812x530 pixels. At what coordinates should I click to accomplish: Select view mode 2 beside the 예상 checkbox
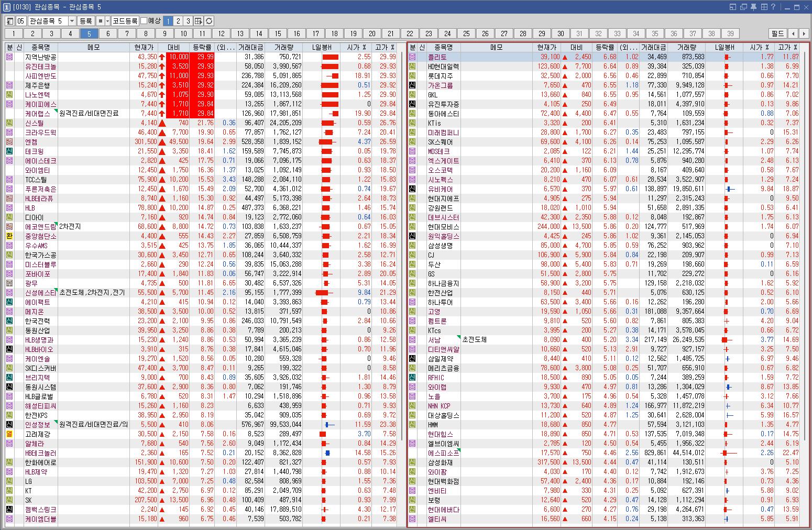click(178, 21)
